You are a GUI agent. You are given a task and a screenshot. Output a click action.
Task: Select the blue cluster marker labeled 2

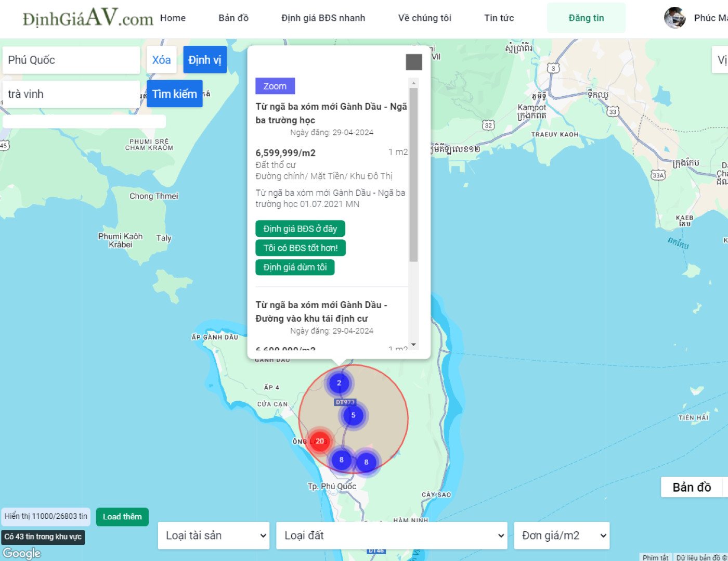(339, 383)
